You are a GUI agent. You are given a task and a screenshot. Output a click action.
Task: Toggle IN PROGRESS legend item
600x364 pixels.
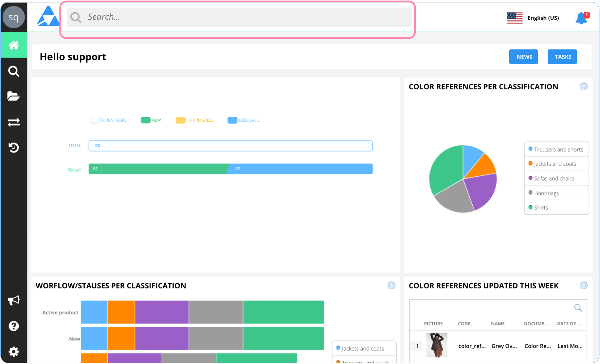195,120
